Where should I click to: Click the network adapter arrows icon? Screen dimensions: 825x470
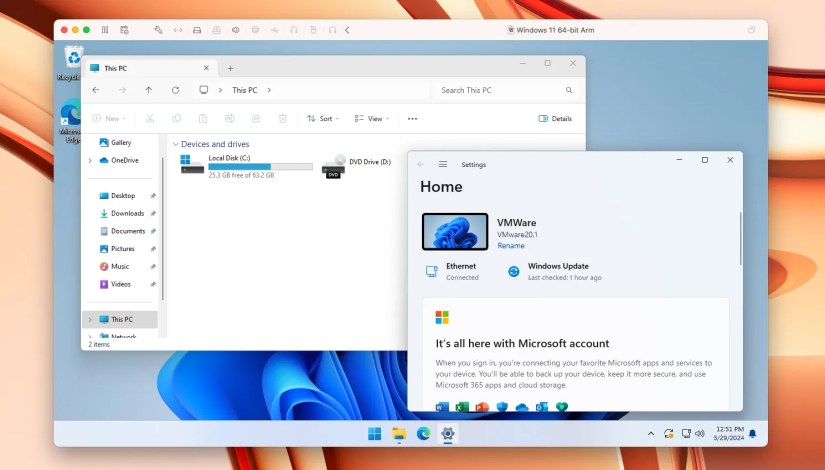(x=178, y=30)
